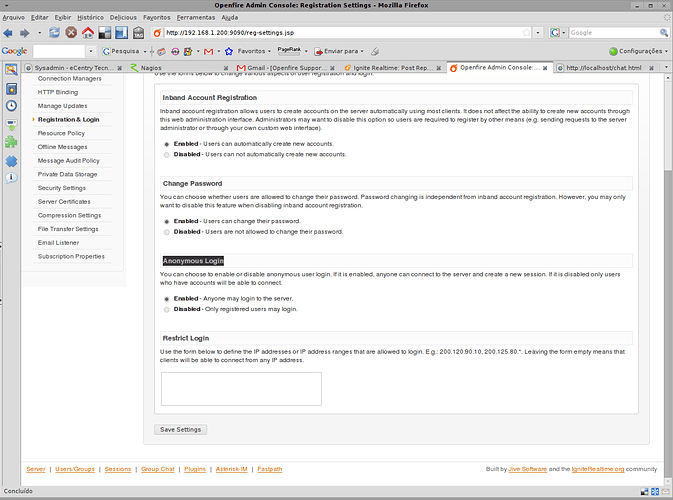Open Offline Messages in sidebar

[62, 147]
